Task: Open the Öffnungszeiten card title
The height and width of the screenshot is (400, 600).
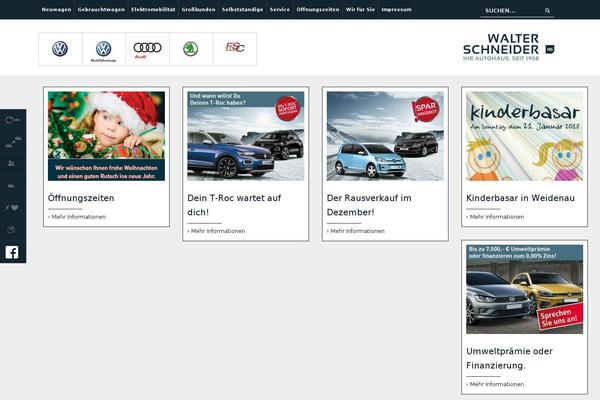Action: [x=81, y=198]
